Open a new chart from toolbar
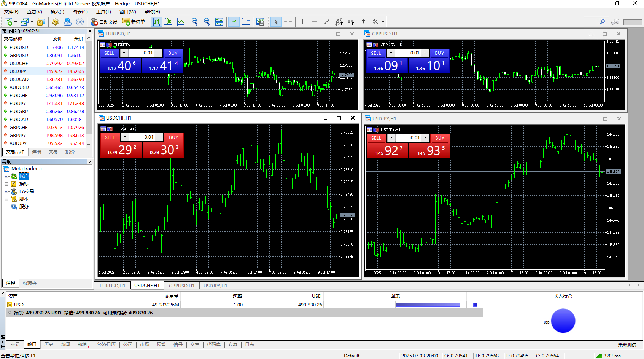 [x=8, y=22]
